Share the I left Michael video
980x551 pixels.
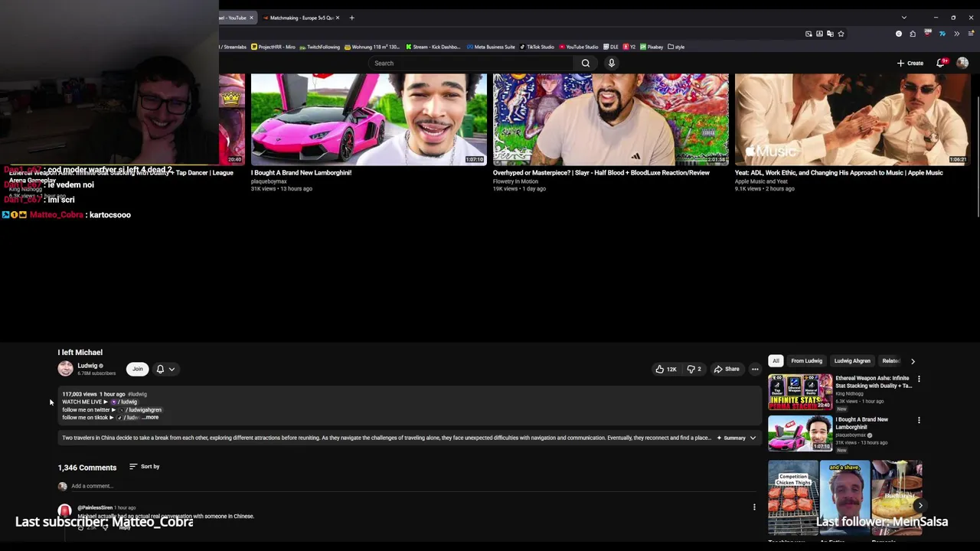coord(727,369)
